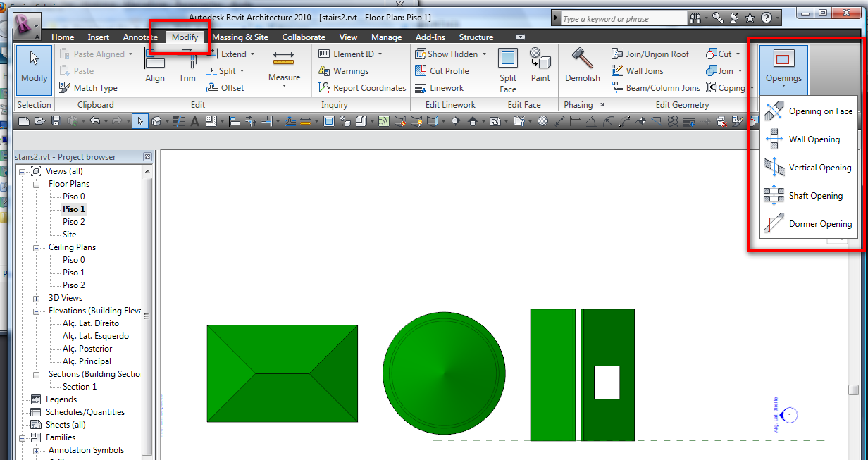Image resolution: width=868 pixels, height=460 pixels.
Task: Open the Favorites star icon
Action: 750,18
